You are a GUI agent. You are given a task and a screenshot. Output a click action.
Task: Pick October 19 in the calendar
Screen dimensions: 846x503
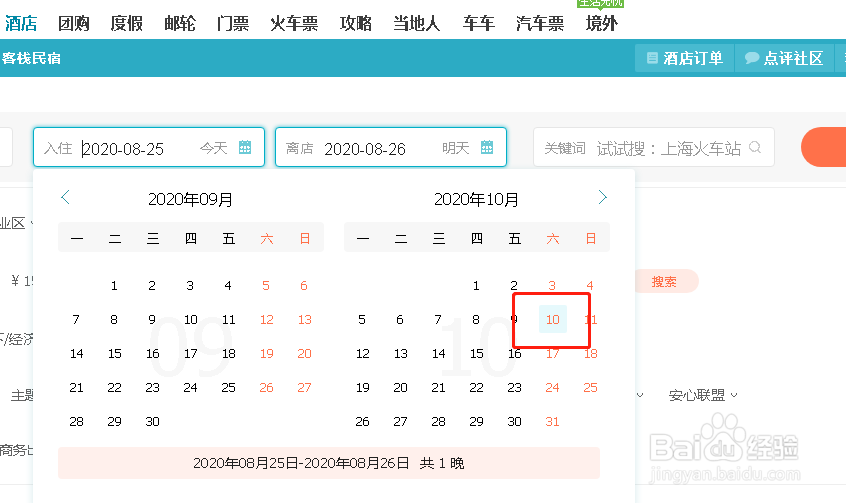point(363,388)
